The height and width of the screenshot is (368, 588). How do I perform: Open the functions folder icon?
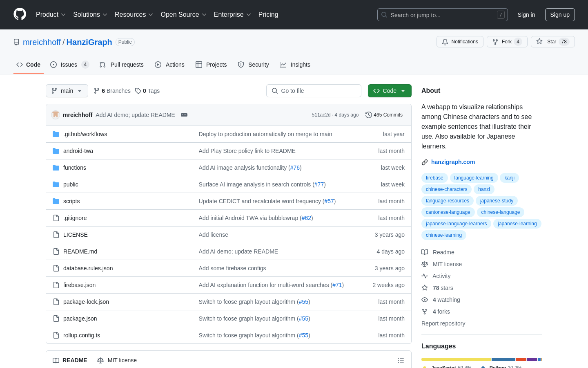(x=56, y=168)
